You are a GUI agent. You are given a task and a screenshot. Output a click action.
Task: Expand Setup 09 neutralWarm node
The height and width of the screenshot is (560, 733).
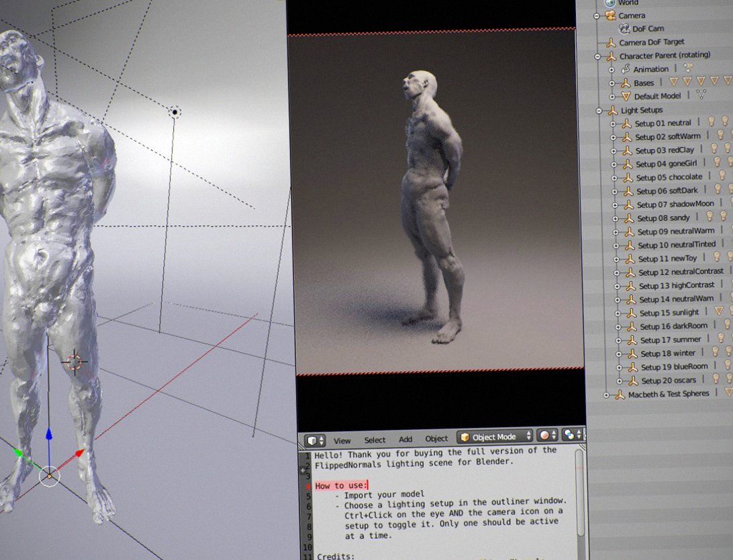coord(616,232)
